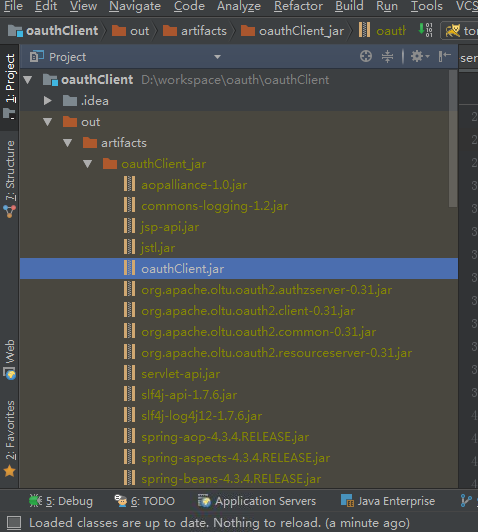Open the Run menu
This screenshot has height=532, width=478.
(387, 6)
